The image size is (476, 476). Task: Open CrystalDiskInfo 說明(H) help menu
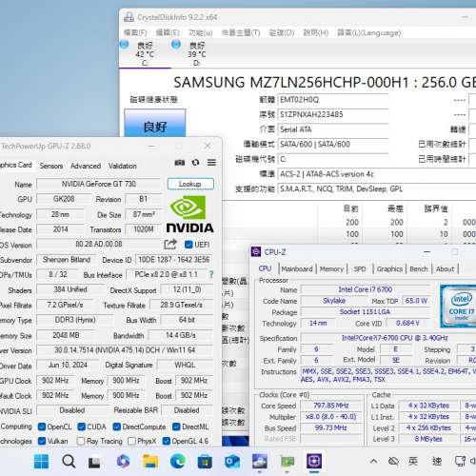(x=315, y=32)
